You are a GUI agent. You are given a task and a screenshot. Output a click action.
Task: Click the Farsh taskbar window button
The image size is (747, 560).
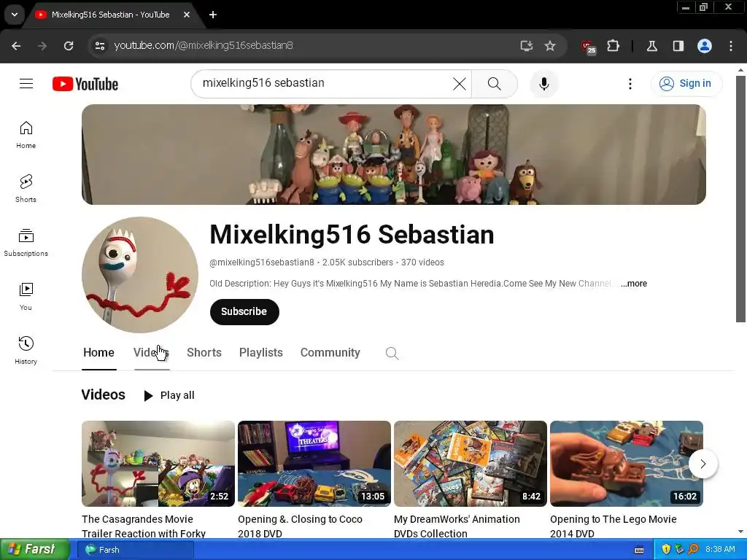tap(136, 550)
